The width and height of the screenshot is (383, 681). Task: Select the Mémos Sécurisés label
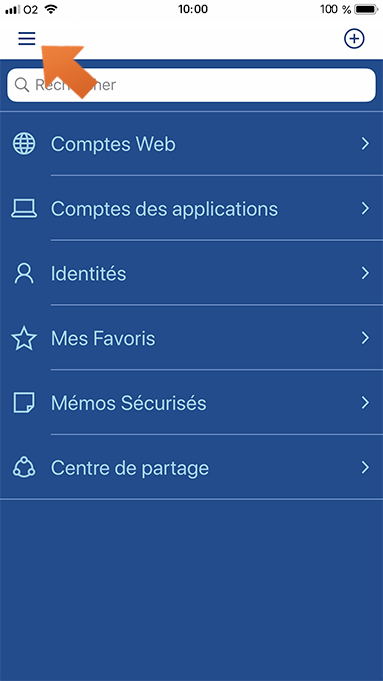point(129,403)
